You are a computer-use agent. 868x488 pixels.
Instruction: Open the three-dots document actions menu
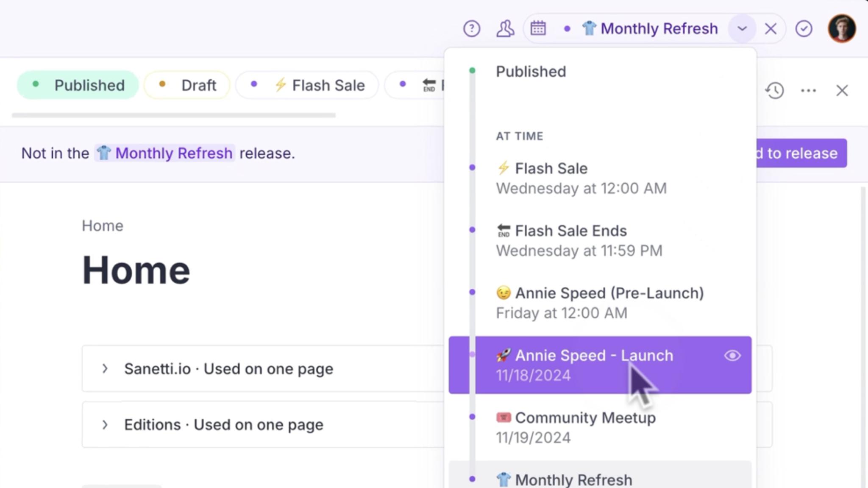tap(808, 90)
